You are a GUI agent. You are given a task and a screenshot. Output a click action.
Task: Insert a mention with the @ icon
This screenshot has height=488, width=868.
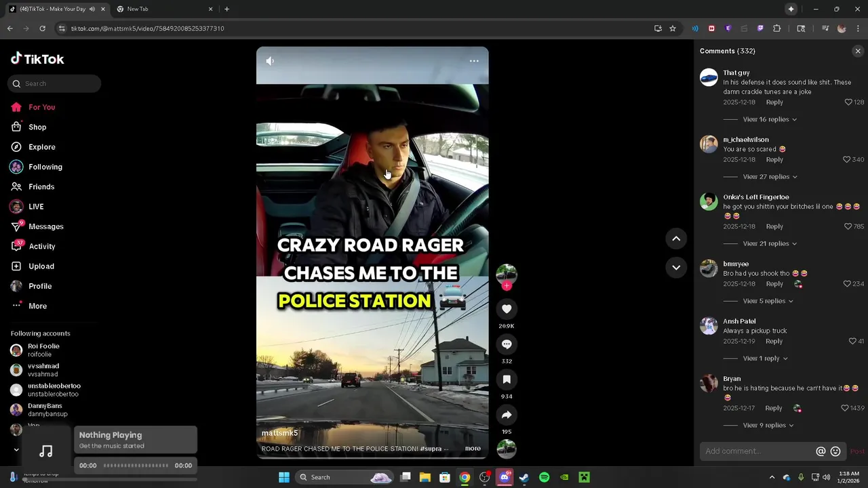(821, 451)
